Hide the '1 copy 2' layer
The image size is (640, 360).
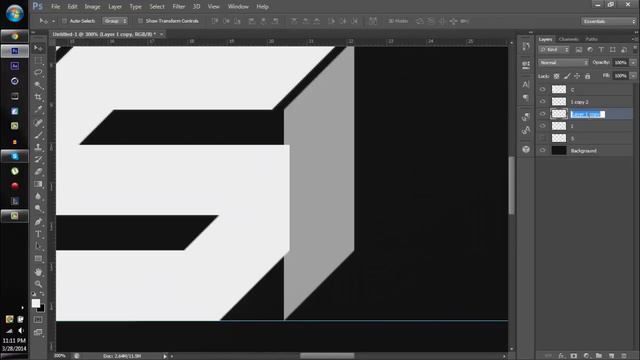coord(542,102)
